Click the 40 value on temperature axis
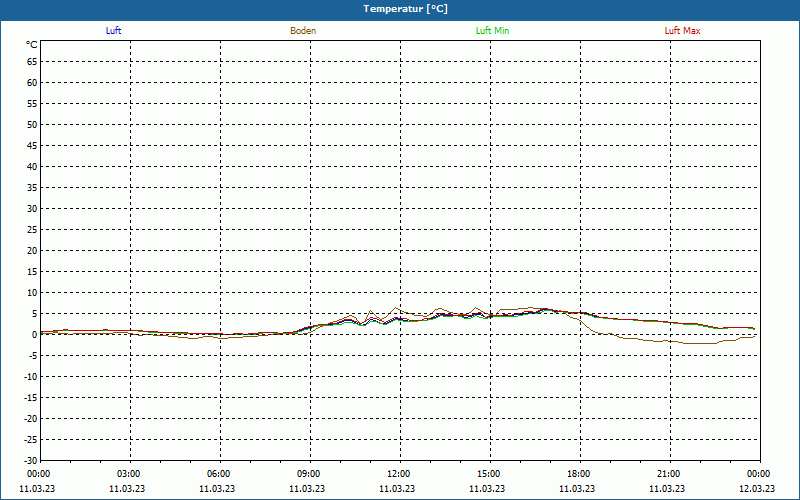Viewport: 800px width, 500px height. [32, 167]
